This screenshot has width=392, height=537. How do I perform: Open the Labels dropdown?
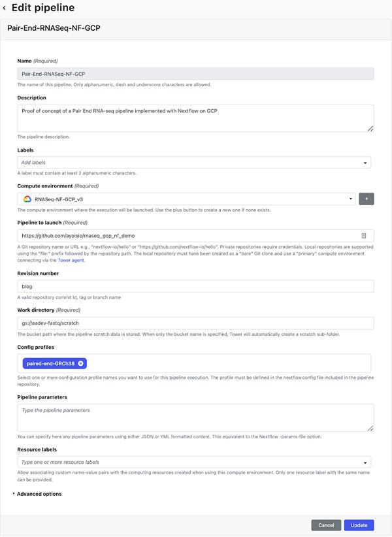(365, 163)
